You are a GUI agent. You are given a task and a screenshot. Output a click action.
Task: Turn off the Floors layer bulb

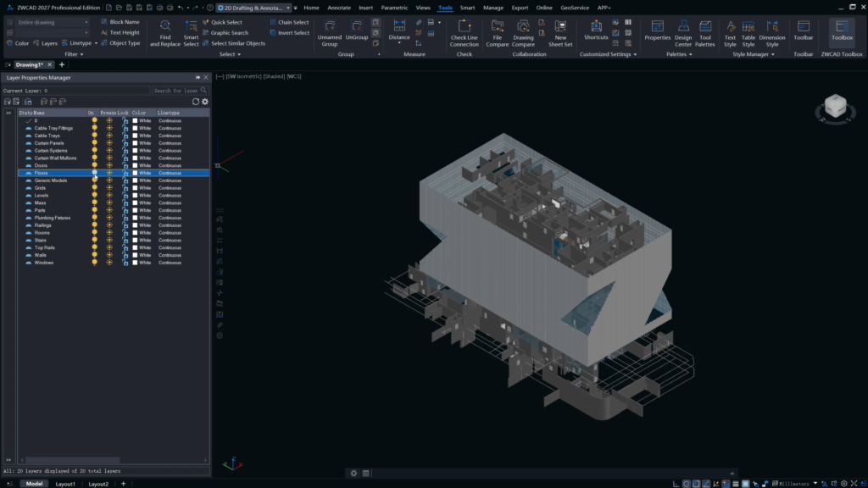95,173
